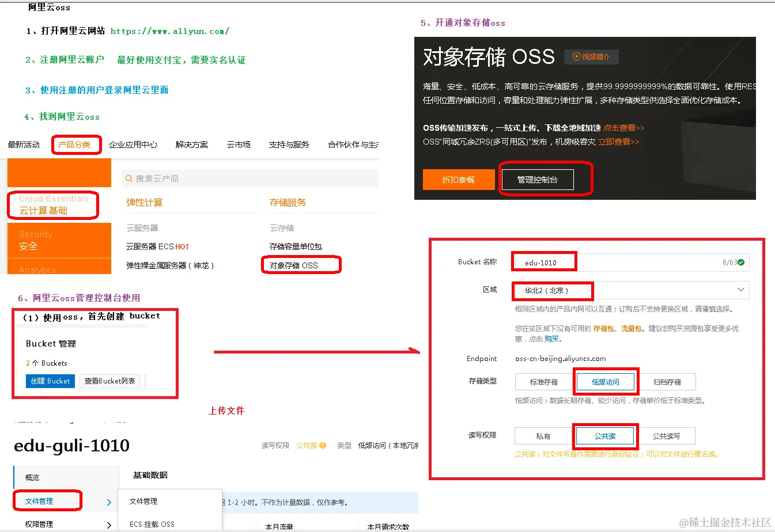Set read/write permission to 公共读写

point(666,436)
